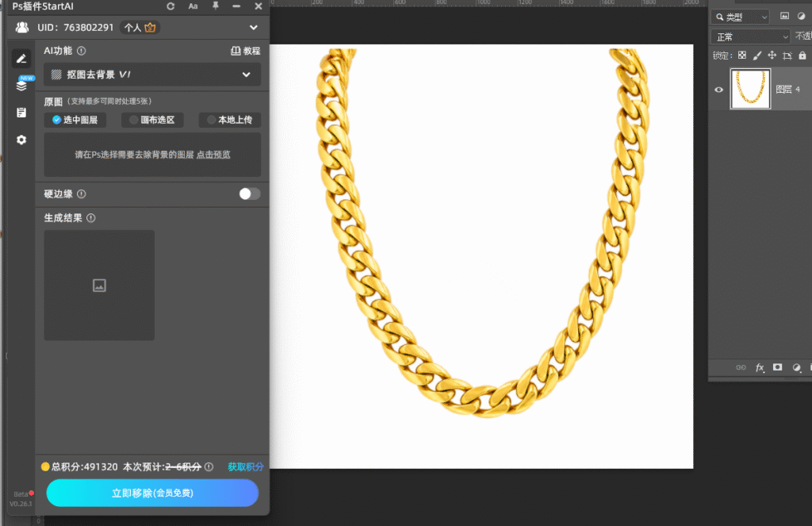
Task: Hide 图层 4 with the eye icon
Action: tap(718, 90)
